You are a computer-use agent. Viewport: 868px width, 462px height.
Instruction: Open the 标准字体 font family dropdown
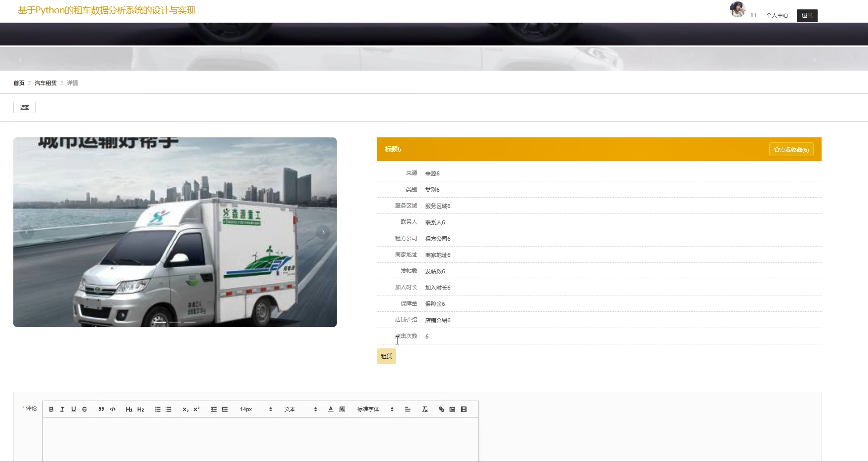click(375, 409)
